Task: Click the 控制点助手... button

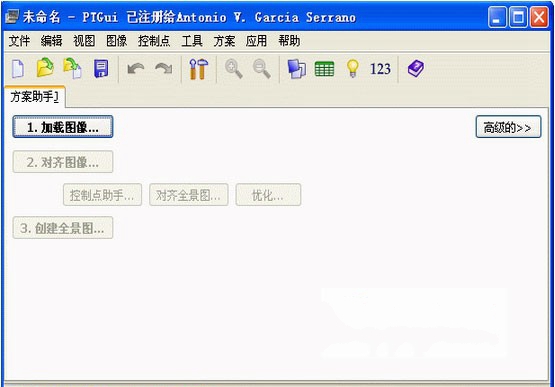Action: [x=102, y=195]
